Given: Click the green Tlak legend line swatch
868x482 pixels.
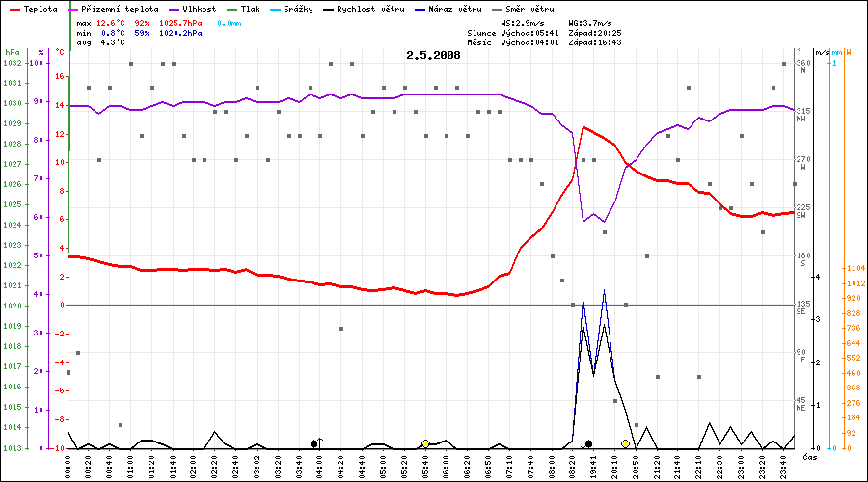Looking at the screenshot, I should [x=231, y=10].
